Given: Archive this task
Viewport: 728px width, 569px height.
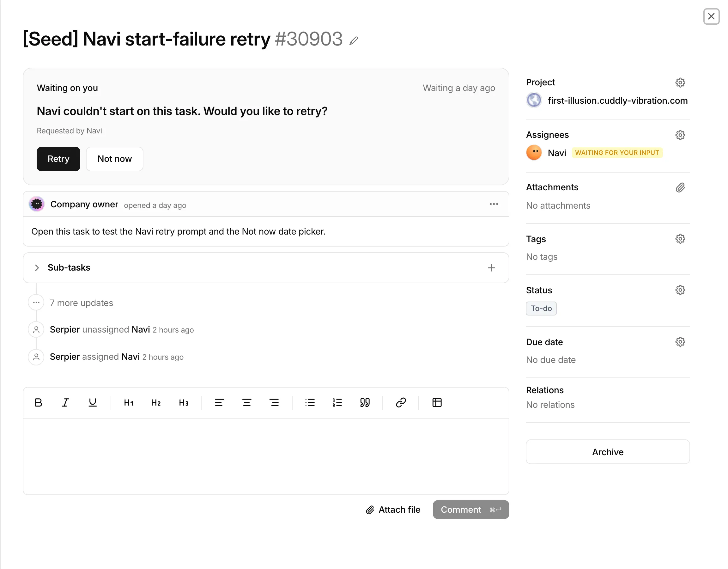Looking at the screenshot, I should 608,452.
